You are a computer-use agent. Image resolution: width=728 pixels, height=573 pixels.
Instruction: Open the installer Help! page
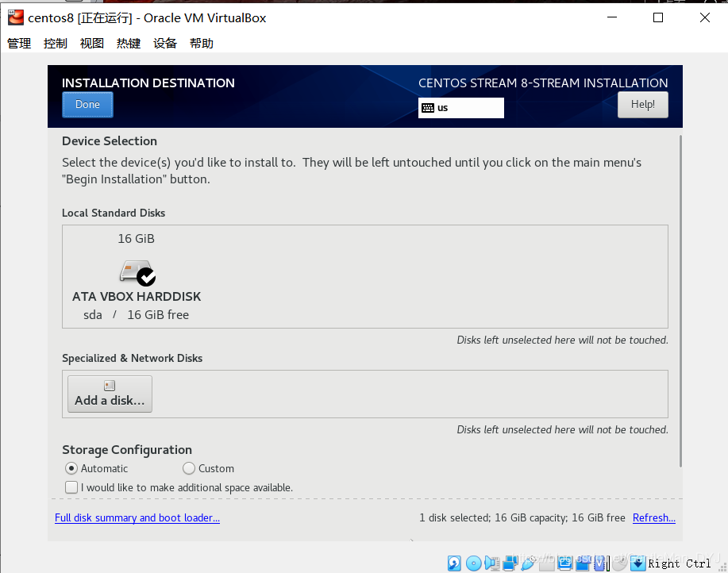click(642, 105)
